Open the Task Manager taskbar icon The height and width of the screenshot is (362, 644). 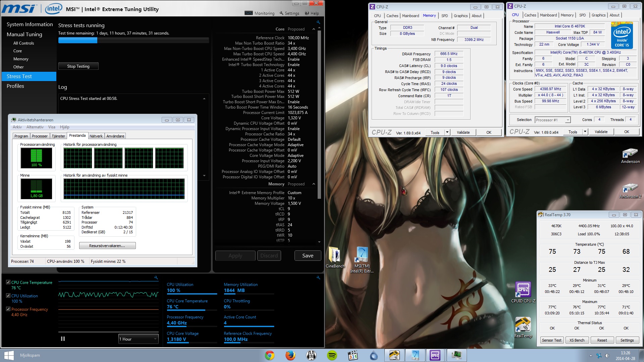tap(456, 355)
